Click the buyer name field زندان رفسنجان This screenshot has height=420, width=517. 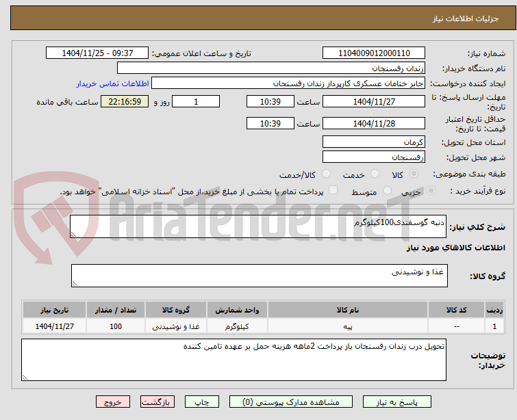pos(271,68)
